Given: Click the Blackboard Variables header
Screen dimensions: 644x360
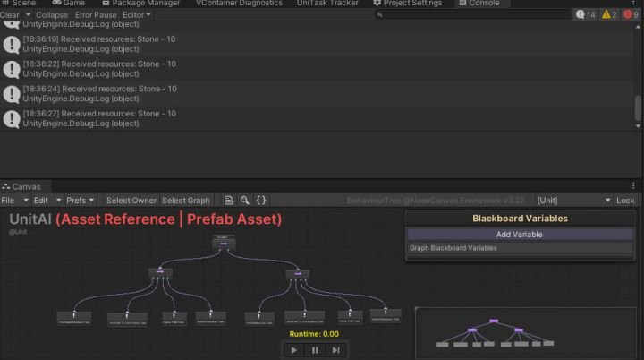Looking at the screenshot, I should [520, 219].
